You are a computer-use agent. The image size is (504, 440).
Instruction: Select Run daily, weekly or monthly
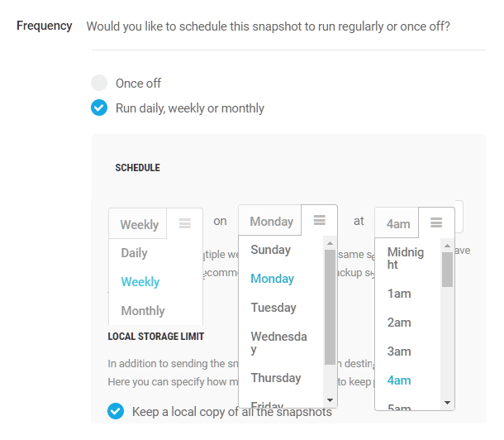(99, 108)
